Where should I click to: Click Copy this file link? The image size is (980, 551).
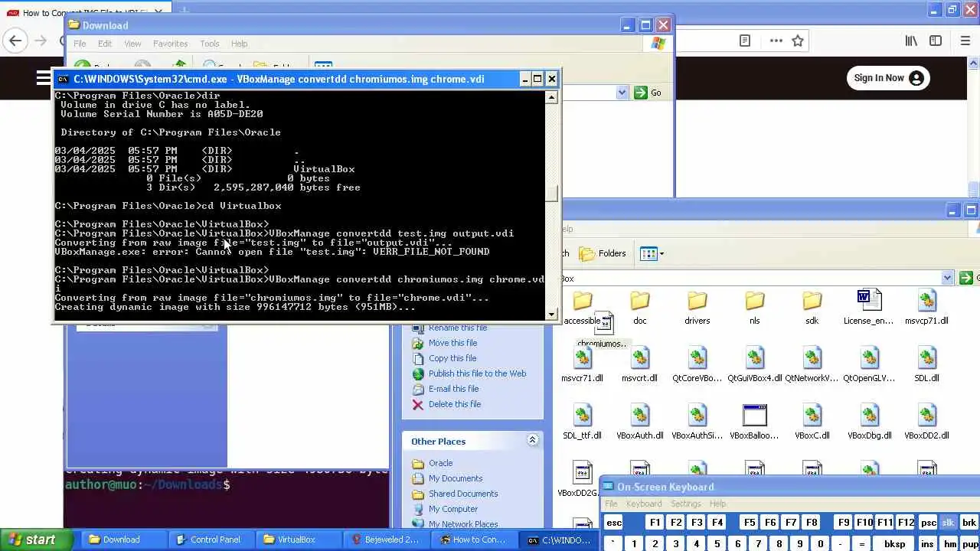(x=452, y=358)
